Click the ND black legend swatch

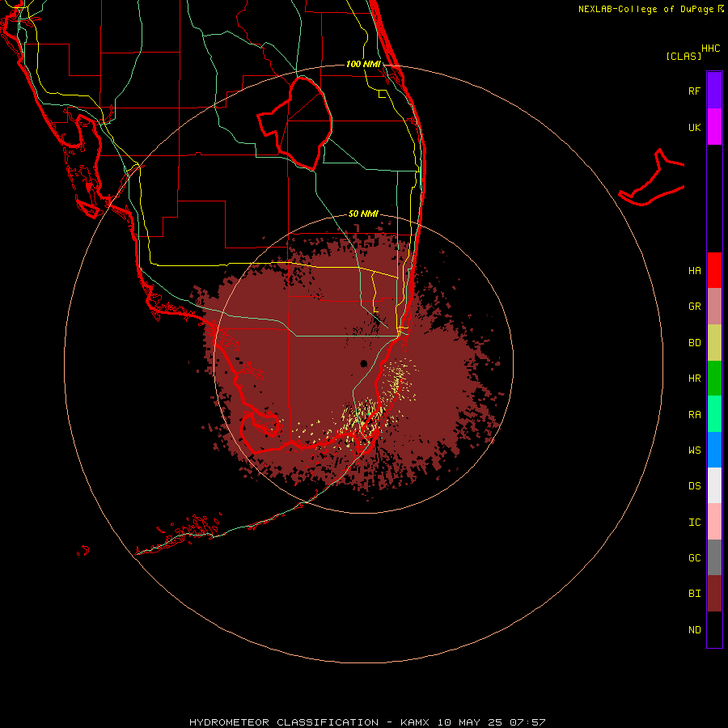[x=714, y=629]
